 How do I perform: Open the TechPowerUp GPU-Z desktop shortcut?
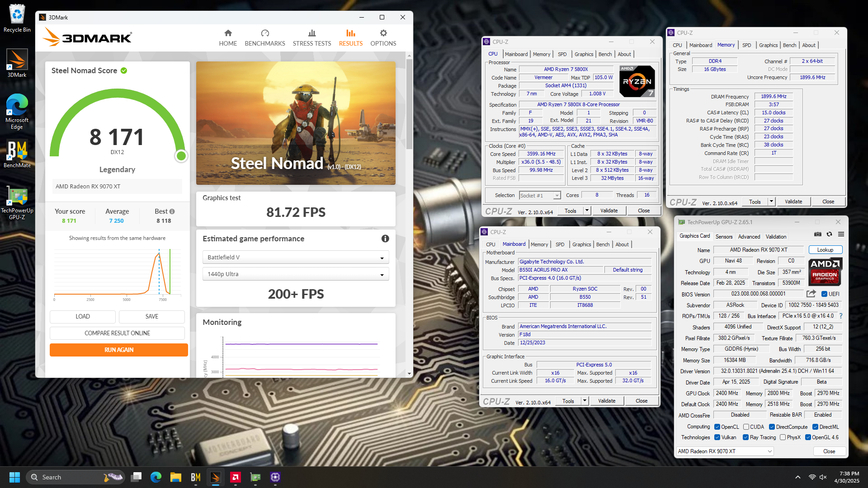17,203
